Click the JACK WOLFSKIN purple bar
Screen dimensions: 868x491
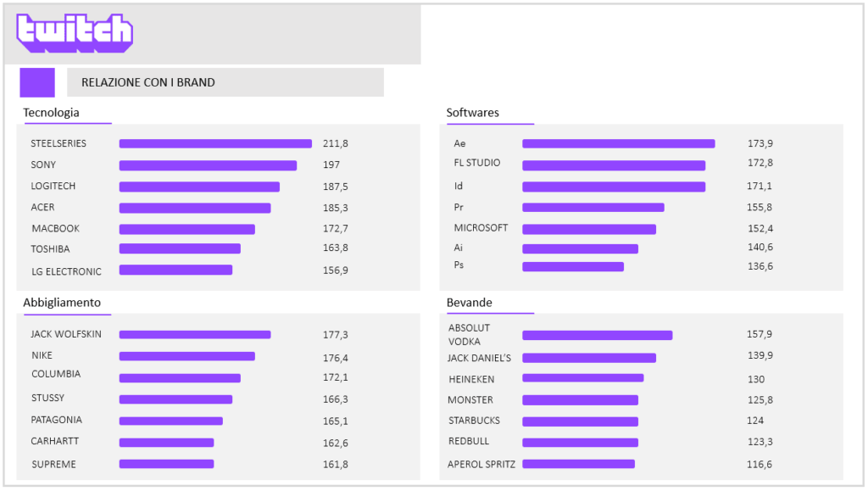[x=195, y=335]
